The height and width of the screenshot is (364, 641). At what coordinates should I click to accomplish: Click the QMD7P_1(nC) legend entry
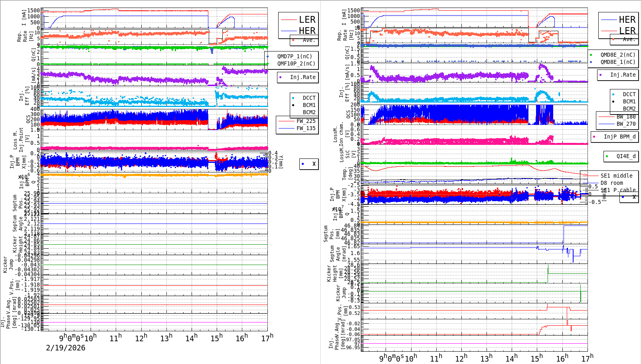point(295,56)
